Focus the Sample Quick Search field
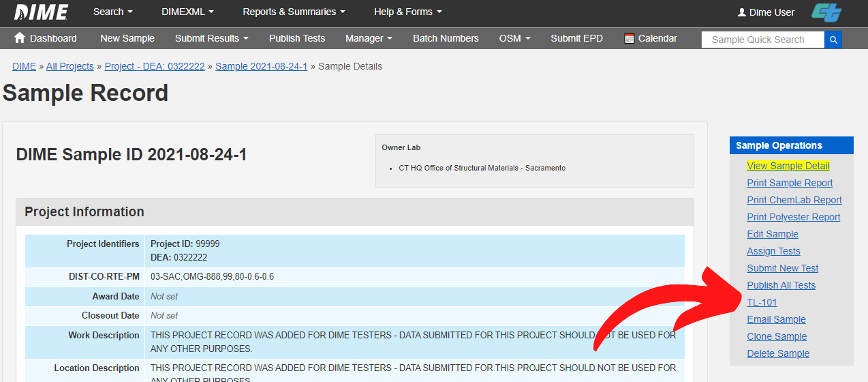This screenshot has height=382, width=868. tap(762, 40)
